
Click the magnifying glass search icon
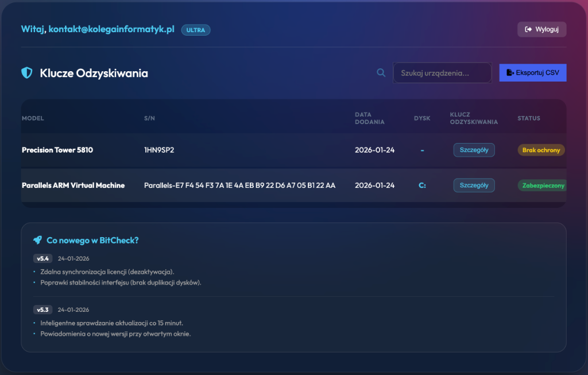point(381,73)
